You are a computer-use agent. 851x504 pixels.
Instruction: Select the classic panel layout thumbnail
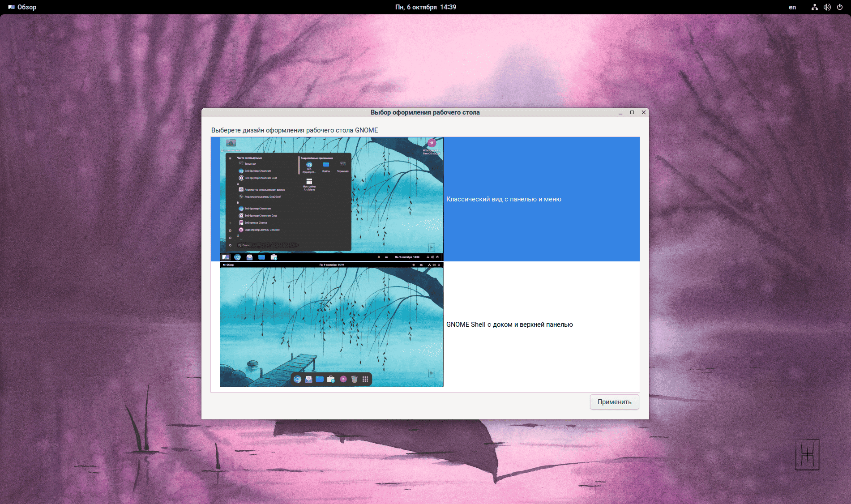[x=331, y=199]
